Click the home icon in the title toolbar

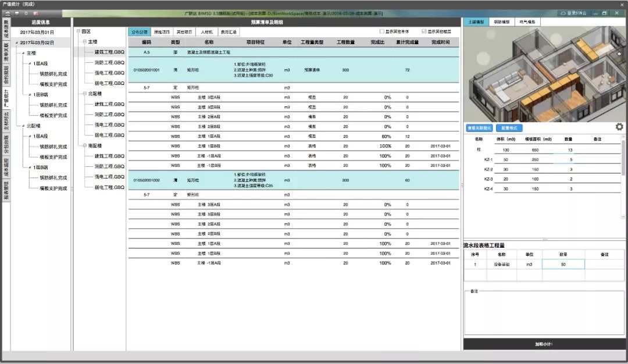[x=8, y=13]
